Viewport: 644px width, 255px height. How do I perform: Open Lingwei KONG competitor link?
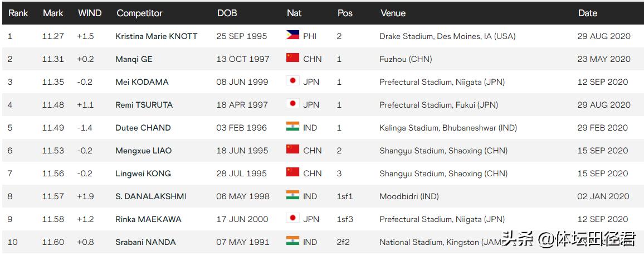point(143,174)
